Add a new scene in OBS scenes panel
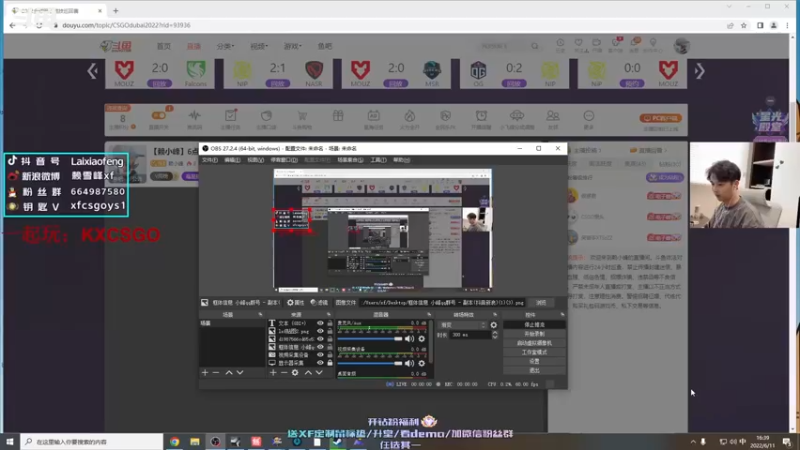The height and width of the screenshot is (450, 800). [205, 373]
